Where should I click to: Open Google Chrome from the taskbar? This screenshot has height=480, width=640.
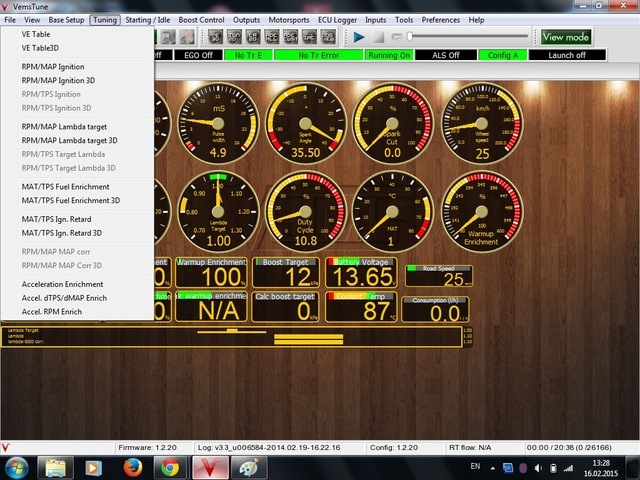170,468
